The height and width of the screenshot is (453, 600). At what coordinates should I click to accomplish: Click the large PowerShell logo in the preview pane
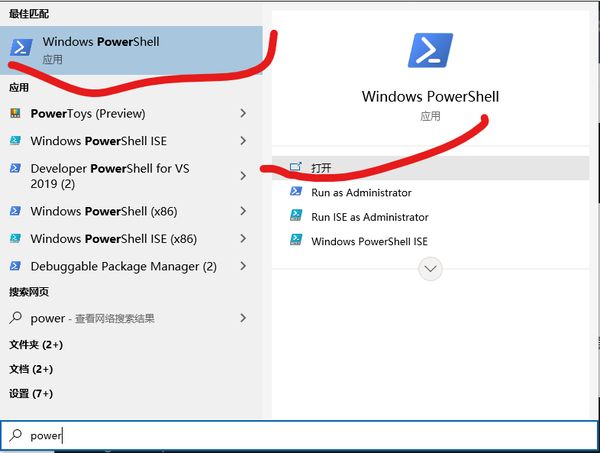click(430, 50)
